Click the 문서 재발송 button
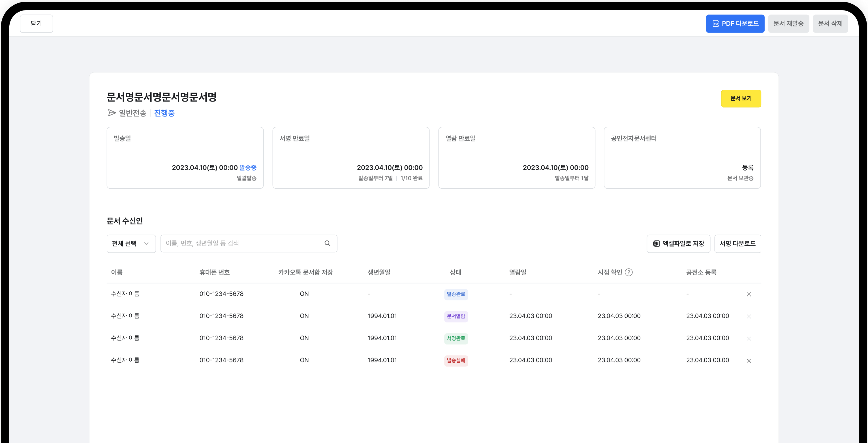The height and width of the screenshot is (443, 868). 788,23
